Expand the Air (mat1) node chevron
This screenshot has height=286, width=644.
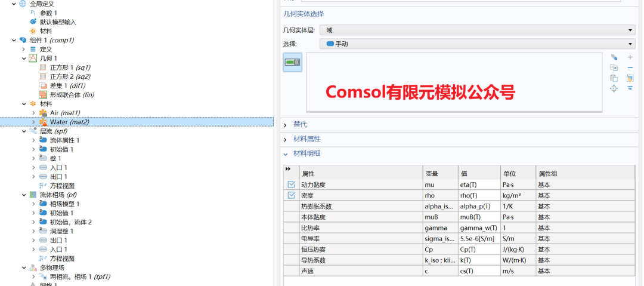coord(33,113)
